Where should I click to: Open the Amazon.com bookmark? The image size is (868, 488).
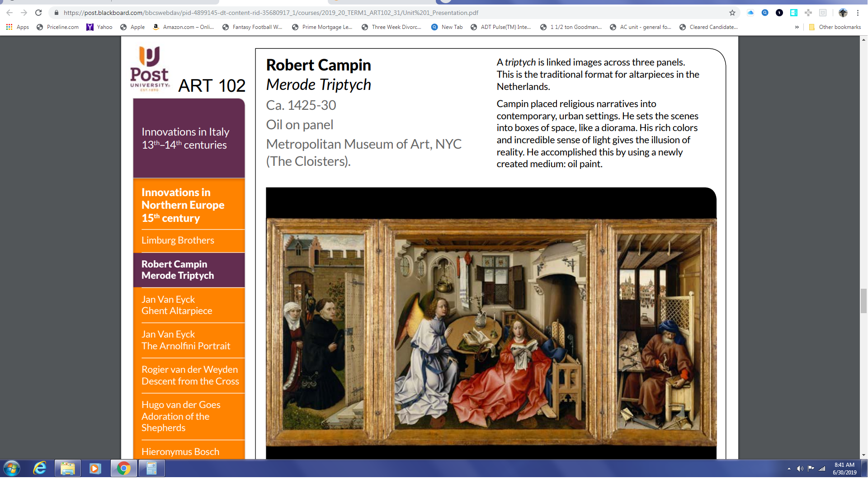click(183, 27)
